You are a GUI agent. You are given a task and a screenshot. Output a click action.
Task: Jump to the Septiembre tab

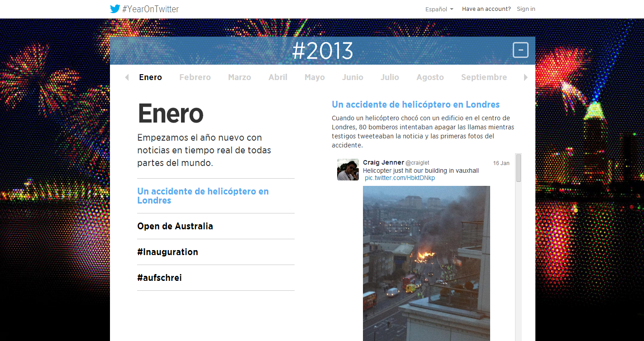(484, 77)
